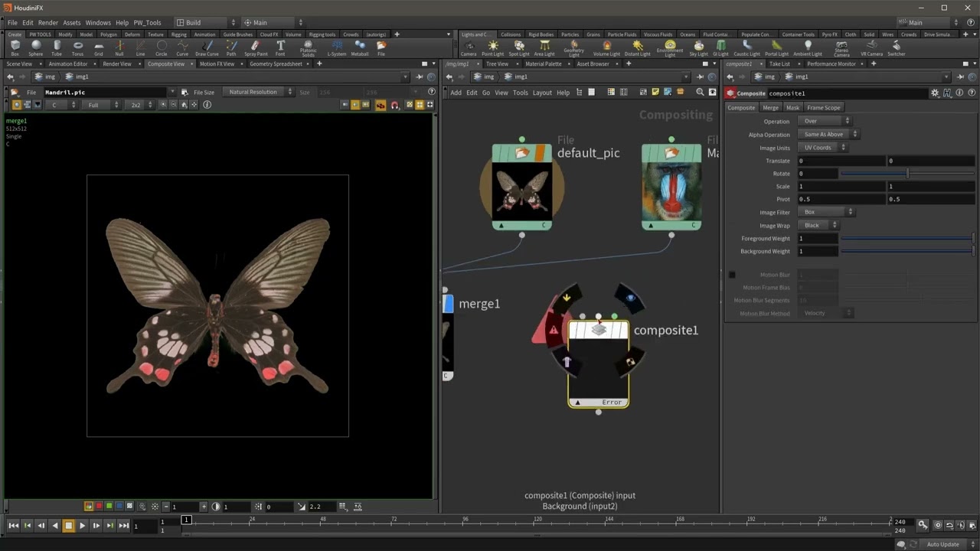The height and width of the screenshot is (551, 980).
Task: Select the Spray Paint shelf tool
Action: (x=256, y=48)
